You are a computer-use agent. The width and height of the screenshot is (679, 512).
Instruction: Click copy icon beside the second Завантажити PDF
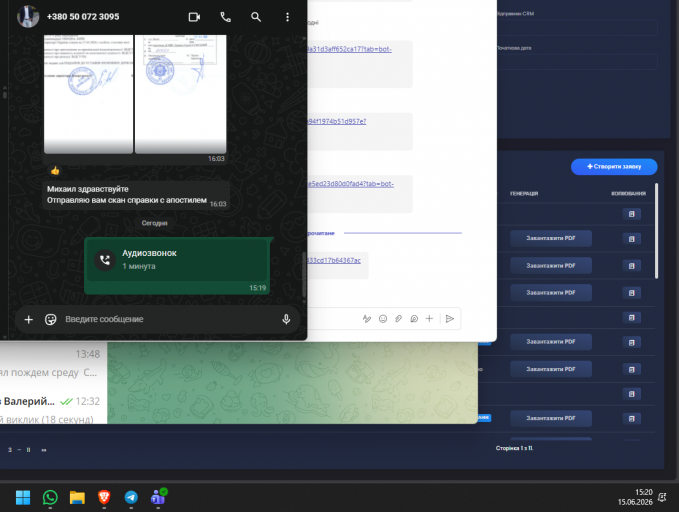tap(632, 266)
